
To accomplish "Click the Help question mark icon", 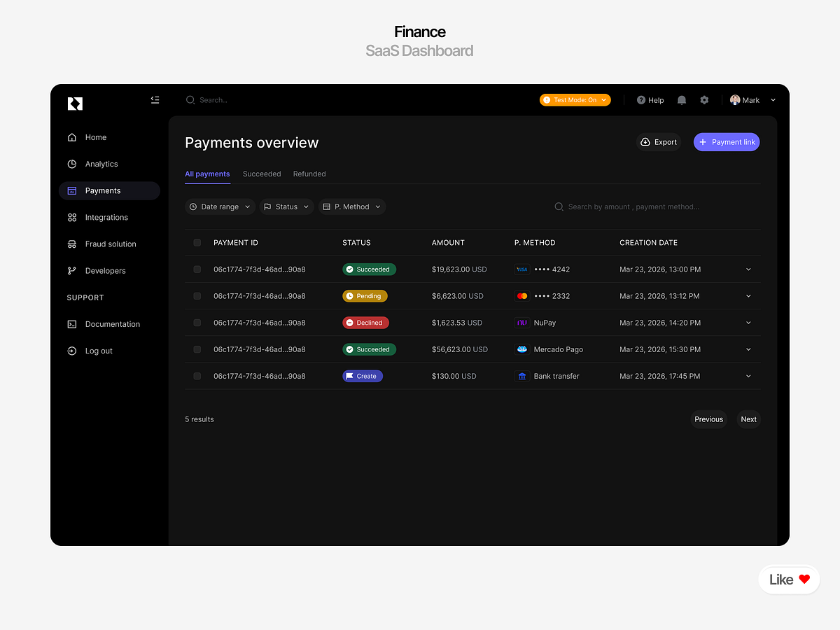I will coord(641,100).
